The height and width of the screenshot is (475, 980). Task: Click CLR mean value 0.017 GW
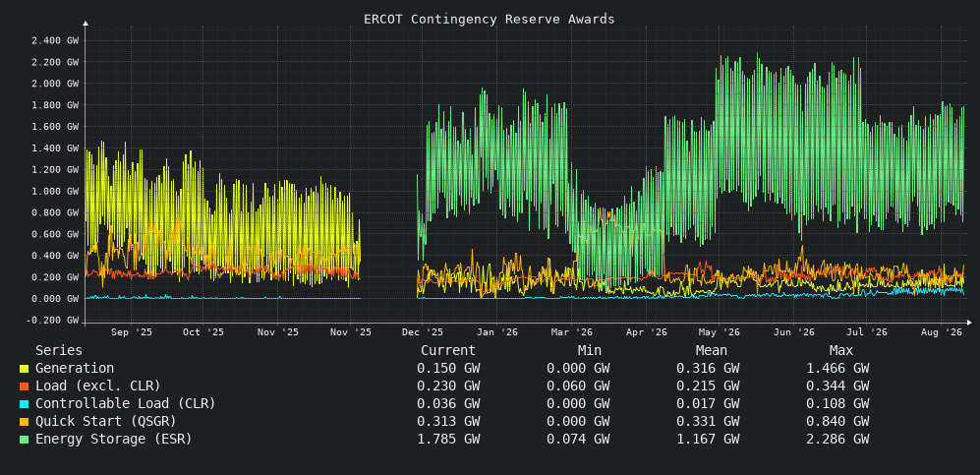pyautogui.click(x=708, y=404)
